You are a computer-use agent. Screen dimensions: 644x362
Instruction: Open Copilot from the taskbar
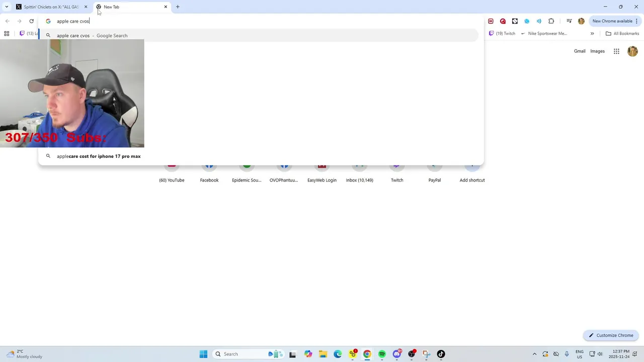(x=308, y=354)
